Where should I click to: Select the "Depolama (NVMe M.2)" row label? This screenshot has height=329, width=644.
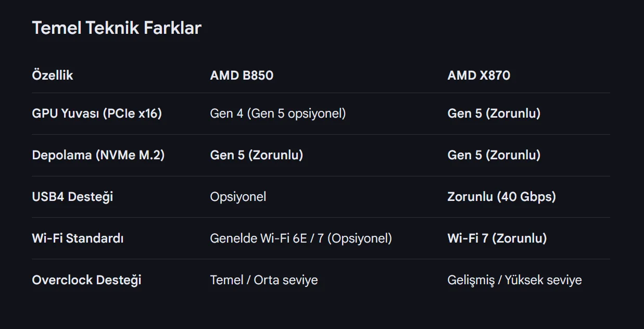tap(98, 155)
